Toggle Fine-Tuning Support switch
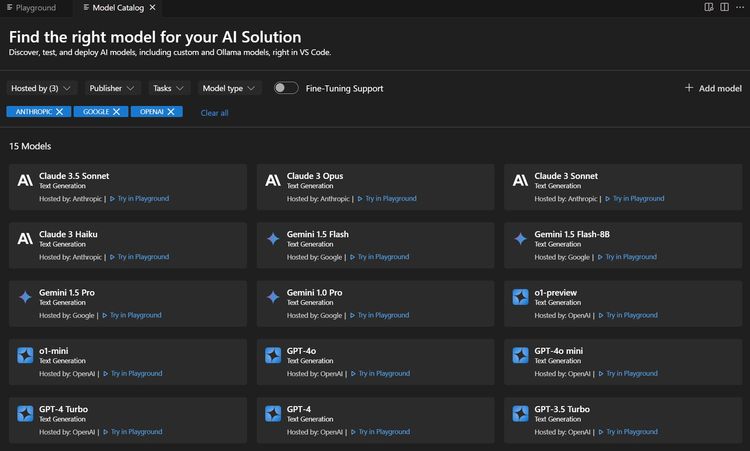Viewport: 750px width, 451px height. 286,88
